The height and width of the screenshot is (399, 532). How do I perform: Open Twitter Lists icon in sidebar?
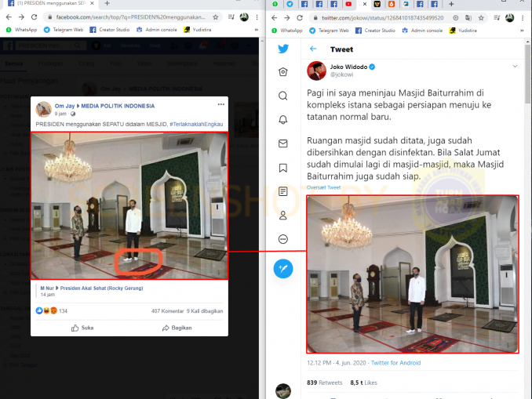[283, 191]
